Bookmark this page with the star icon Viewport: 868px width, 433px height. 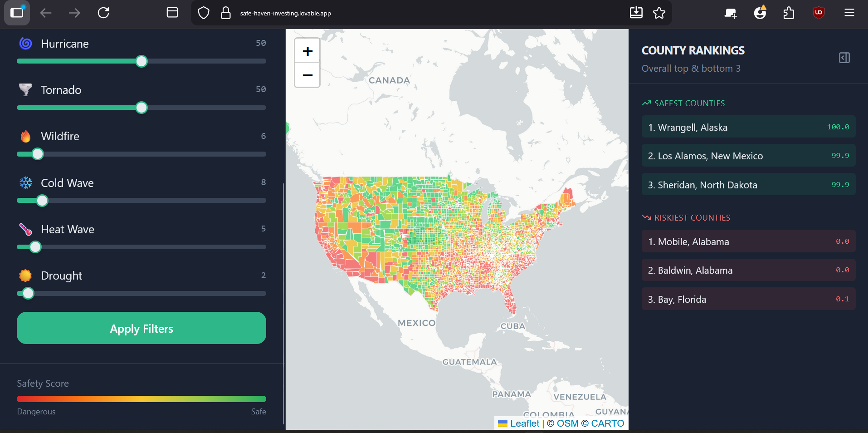click(659, 13)
